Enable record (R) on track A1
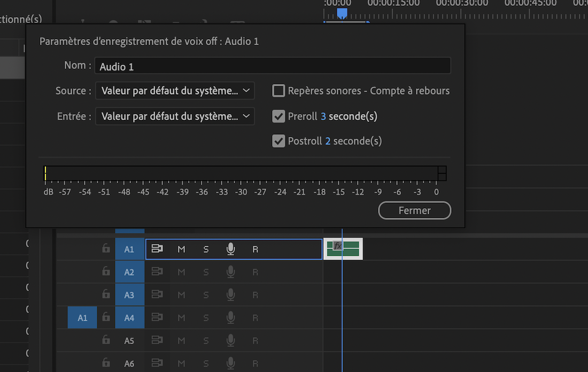Screen dimensions: 588x372 coord(256,249)
